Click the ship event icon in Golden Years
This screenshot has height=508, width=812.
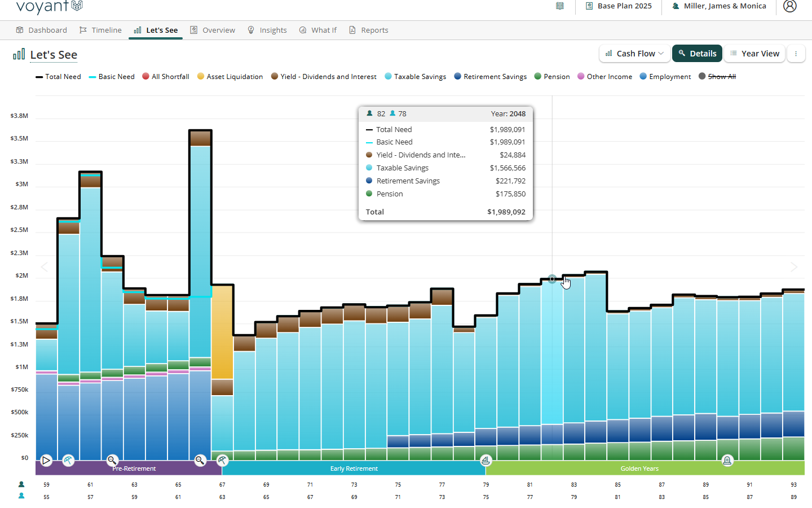727,461
